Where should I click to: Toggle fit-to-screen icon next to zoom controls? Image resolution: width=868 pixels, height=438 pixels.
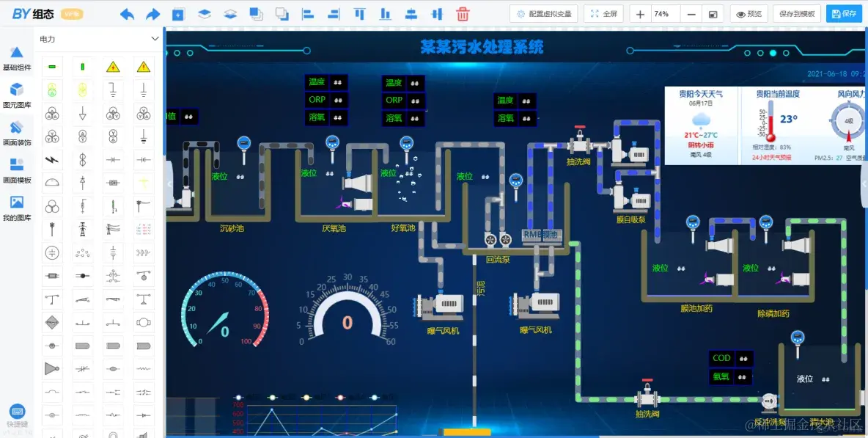[711, 12]
